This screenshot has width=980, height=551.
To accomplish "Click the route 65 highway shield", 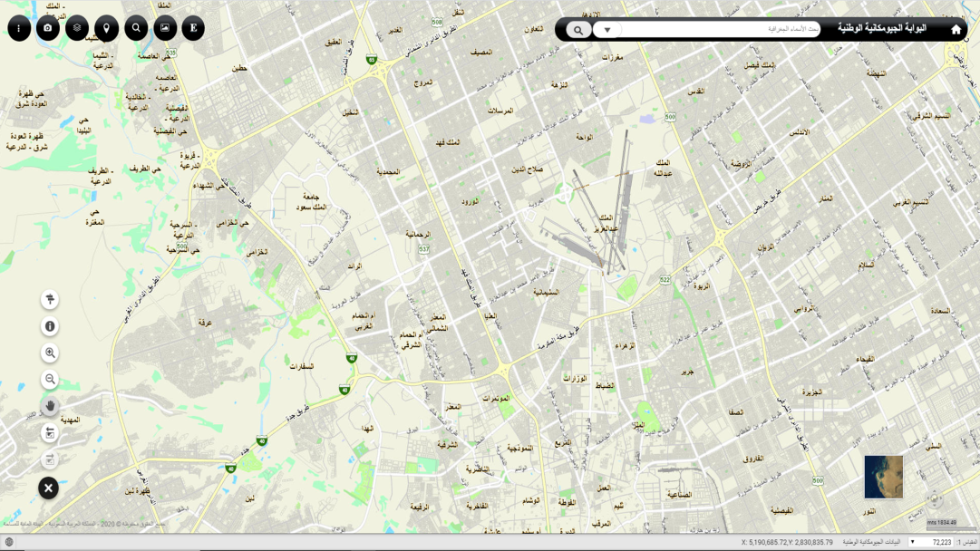I will point(372,60).
